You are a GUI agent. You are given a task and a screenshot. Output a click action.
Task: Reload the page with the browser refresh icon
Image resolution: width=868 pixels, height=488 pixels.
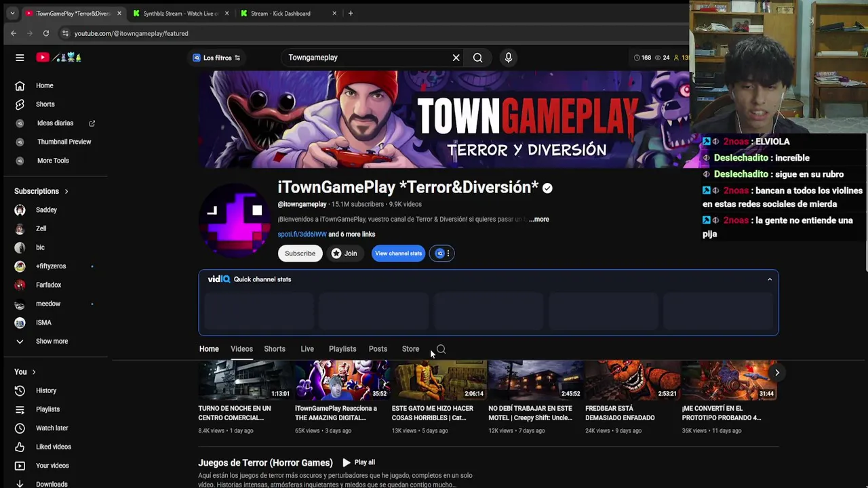[45, 33]
